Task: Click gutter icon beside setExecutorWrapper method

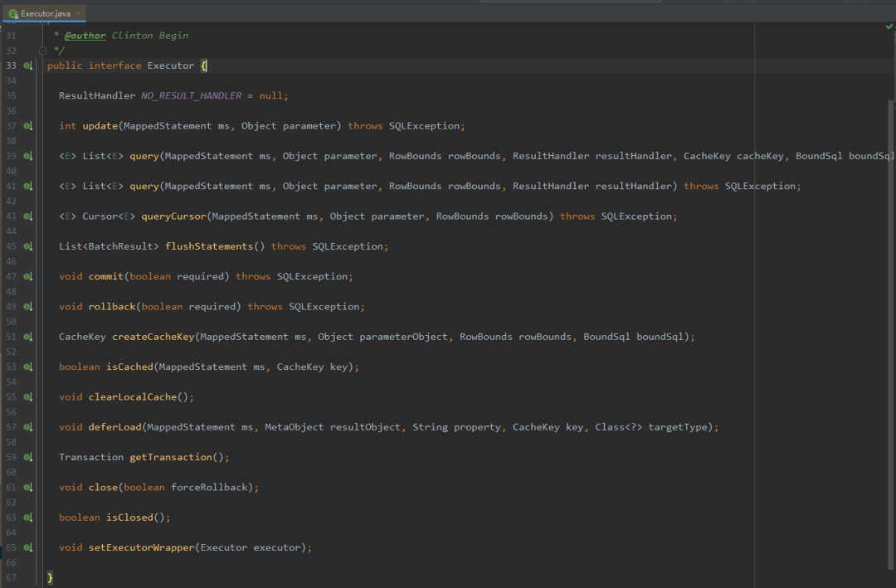Action: click(x=28, y=547)
